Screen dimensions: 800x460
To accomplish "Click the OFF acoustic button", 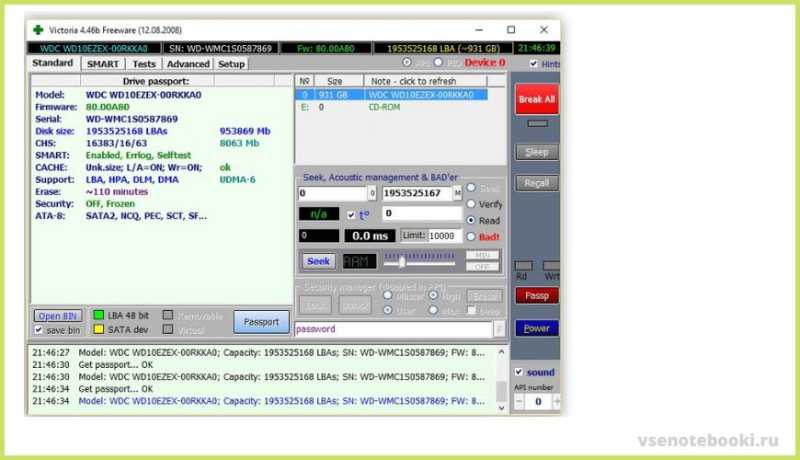I will (482, 267).
